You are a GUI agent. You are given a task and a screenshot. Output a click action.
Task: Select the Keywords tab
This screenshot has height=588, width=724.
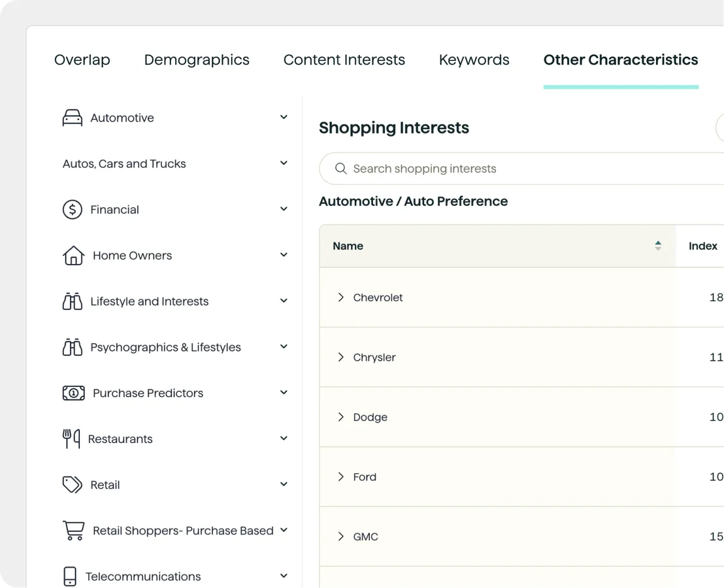[x=474, y=60]
